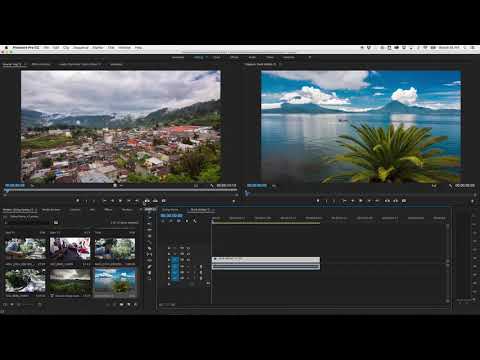This screenshot has height=360, width=480.
Task: Select the Track Select Forward tool
Action: point(150,217)
